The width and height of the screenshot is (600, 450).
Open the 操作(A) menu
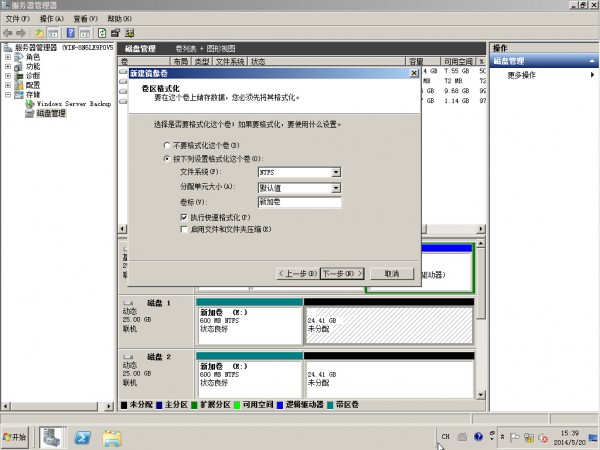click(52, 19)
